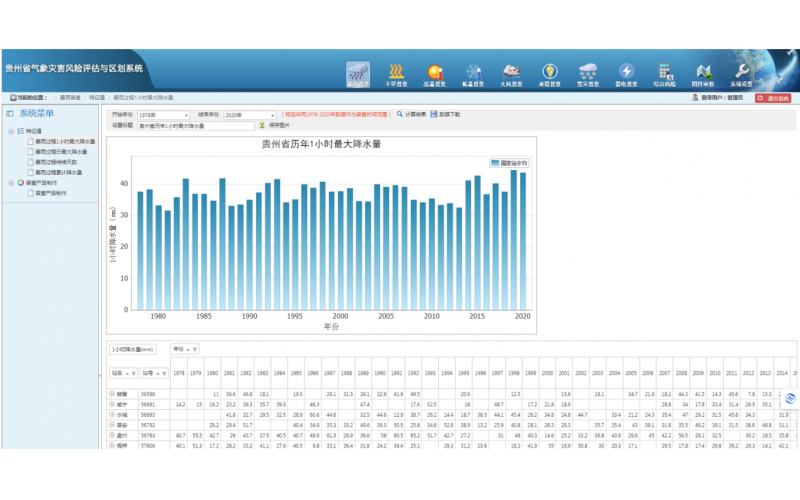
Task: Expand the 威宁 station row
Action: pyautogui.click(x=113, y=405)
